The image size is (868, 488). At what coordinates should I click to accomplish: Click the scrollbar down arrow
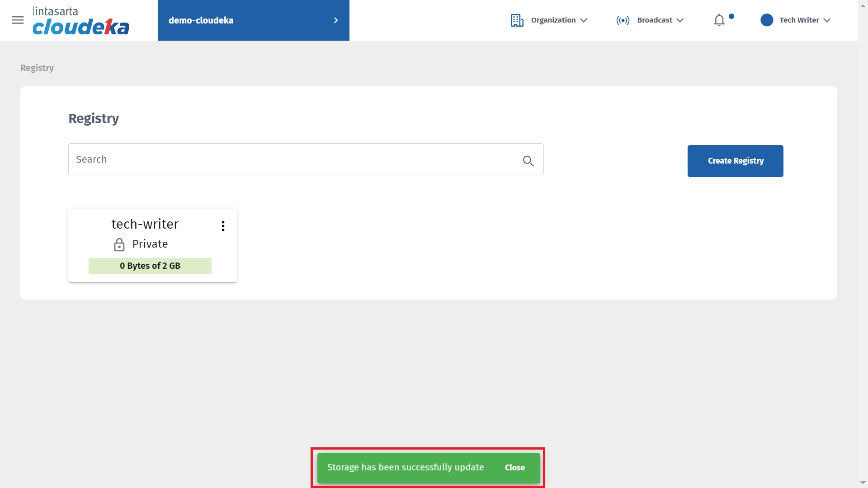click(x=863, y=483)
